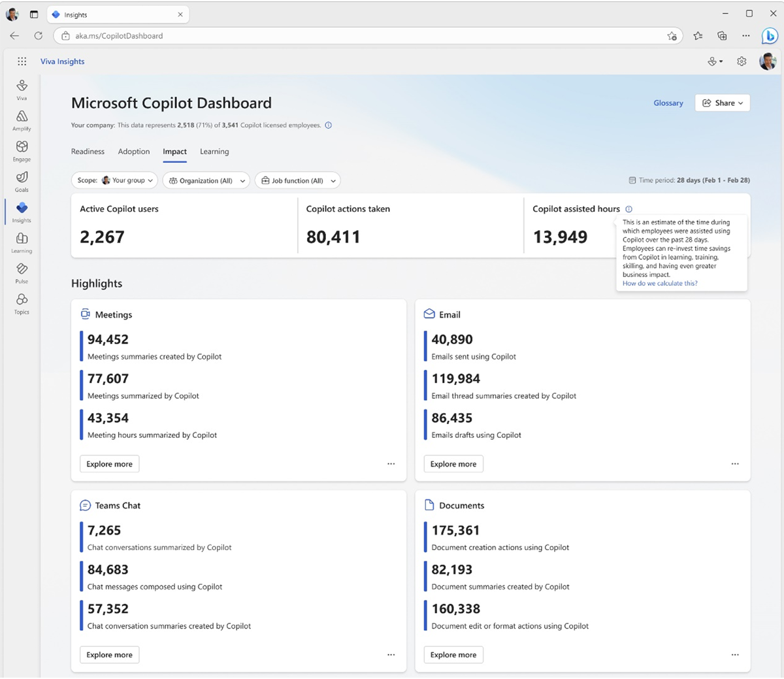Switch to the Readiness tab
Image resolution: width=784 pixels, height=679 pixels.
(x=88, y=152)
